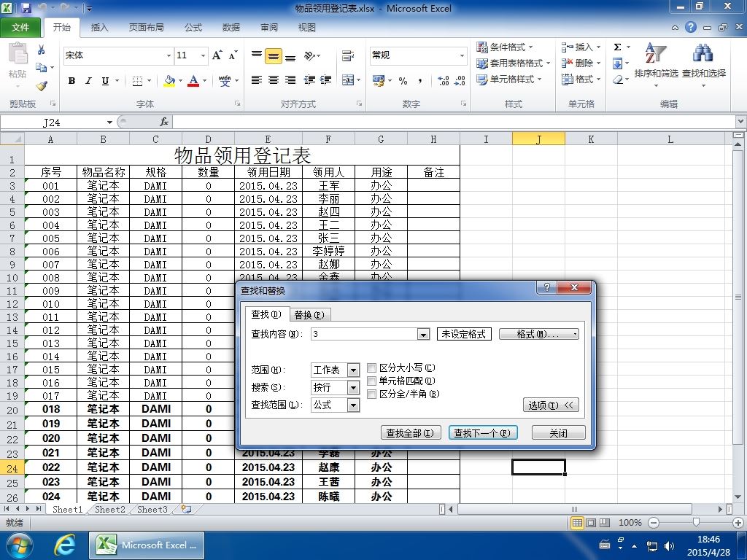Image resolution: width=747 pixels, height=560 pixels.
Task: Click the red font color button
Action: point(193,81)
